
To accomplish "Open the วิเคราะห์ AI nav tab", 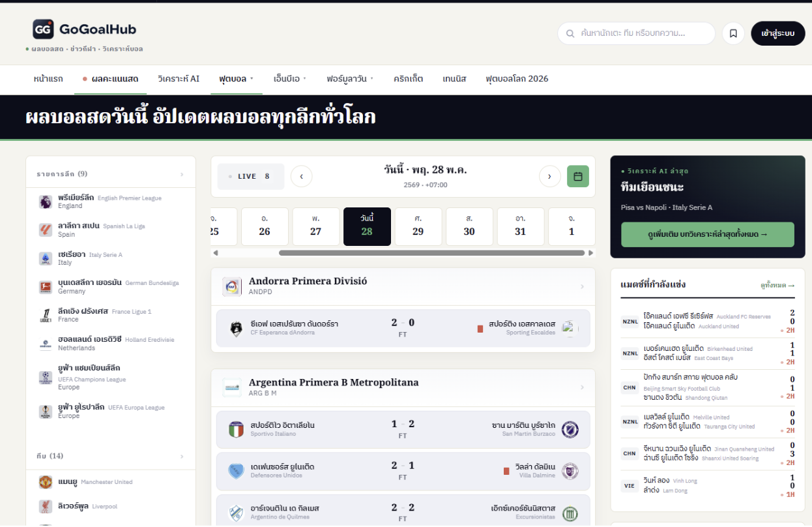I will [x=179, y=79].
